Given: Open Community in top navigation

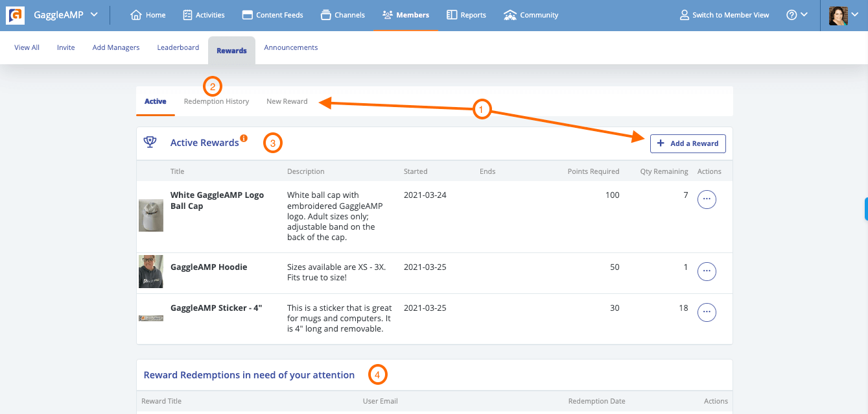Looking at the screenshot, I should click(x=530, y=15).
